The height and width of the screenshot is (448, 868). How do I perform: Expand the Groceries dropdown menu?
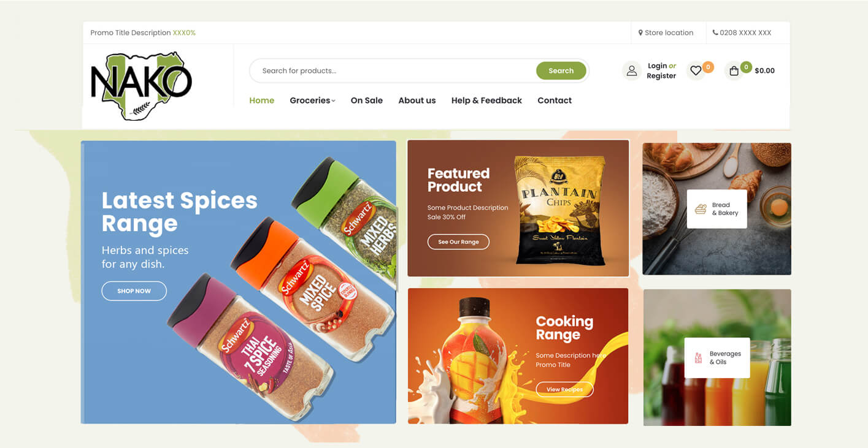(x=312, y=101)
